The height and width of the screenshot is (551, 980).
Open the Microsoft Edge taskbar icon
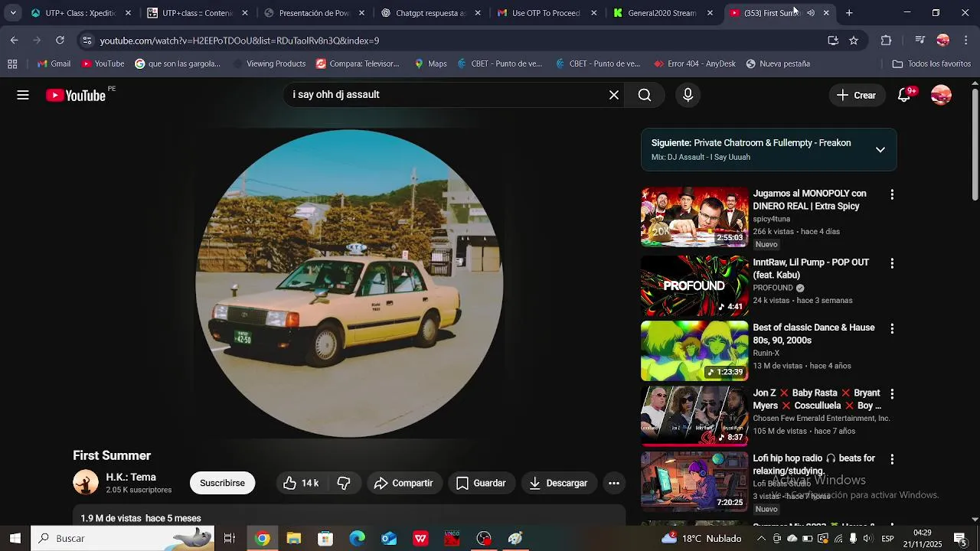tap(358, 538)
